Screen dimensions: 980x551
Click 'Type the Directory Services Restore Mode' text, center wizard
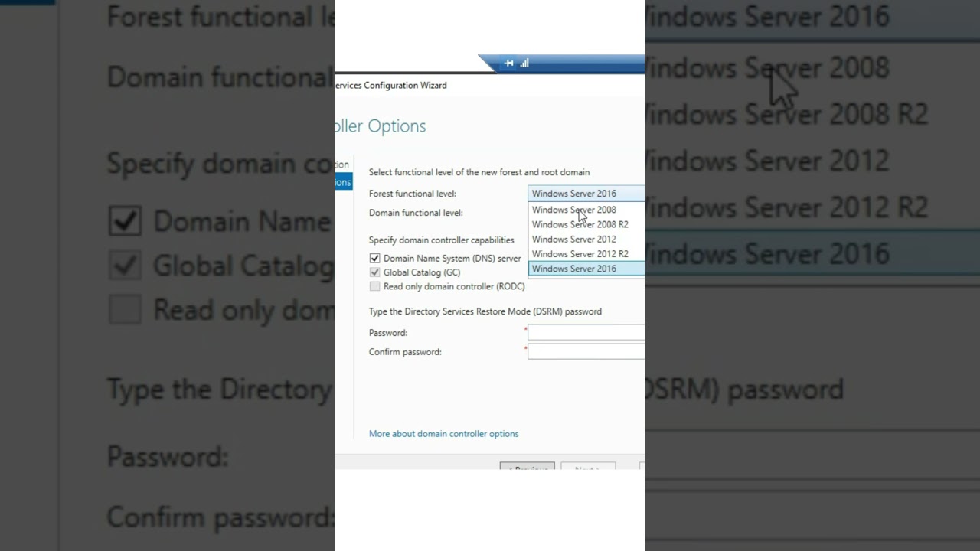(x=485, y=311)
